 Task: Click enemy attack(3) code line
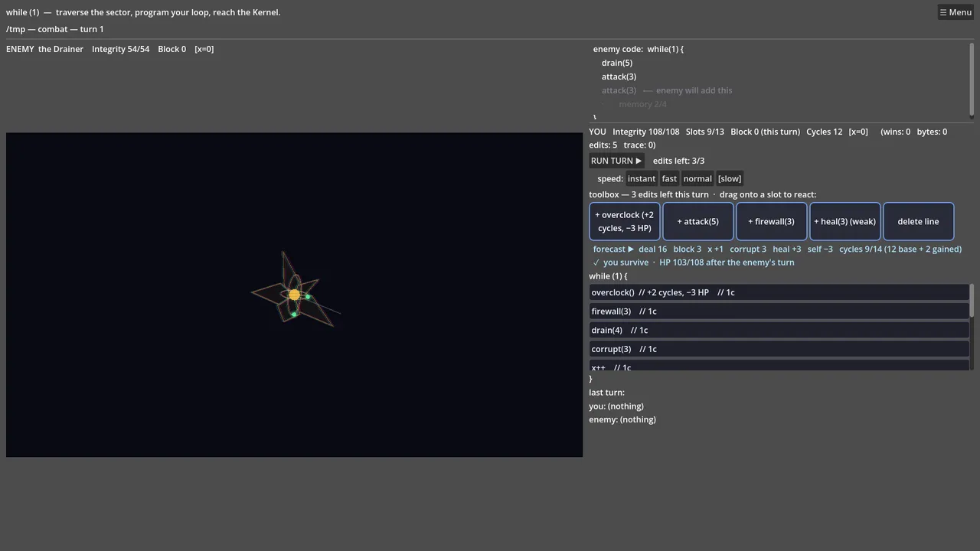[x=619, y=77]
